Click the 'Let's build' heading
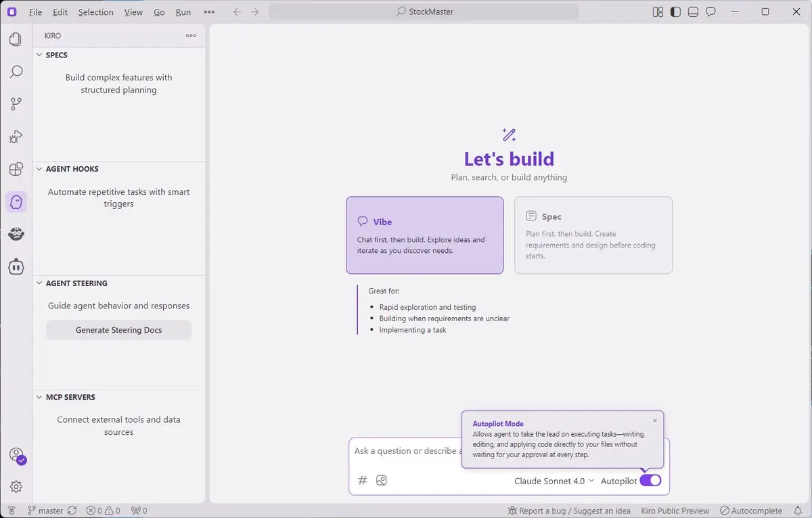Viewport: 812px width, 518px height. click(509, 159)
